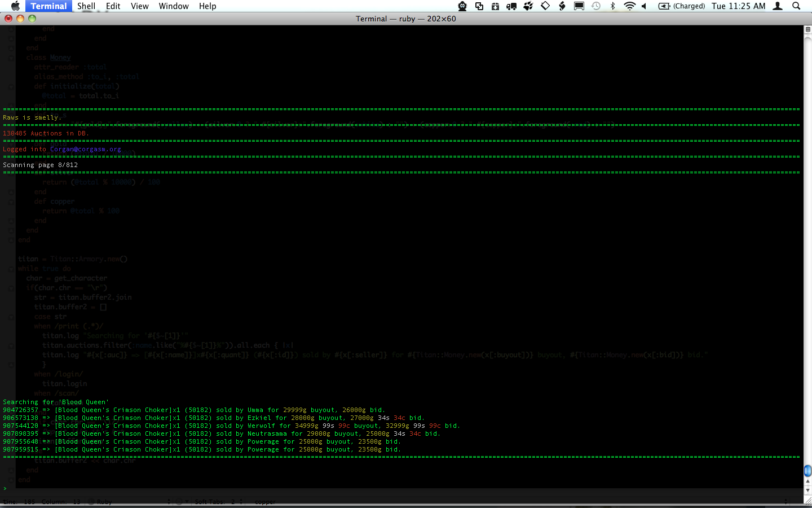The image size is (812, 508).
Task: Click the blue terminal scrollbar thumb
Action: coord(807,471)
